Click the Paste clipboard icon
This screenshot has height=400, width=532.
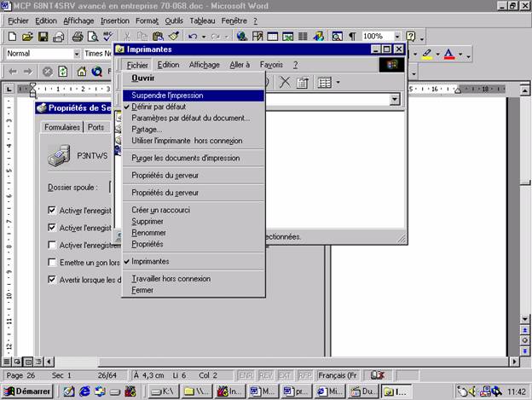(x=158, y=37)
